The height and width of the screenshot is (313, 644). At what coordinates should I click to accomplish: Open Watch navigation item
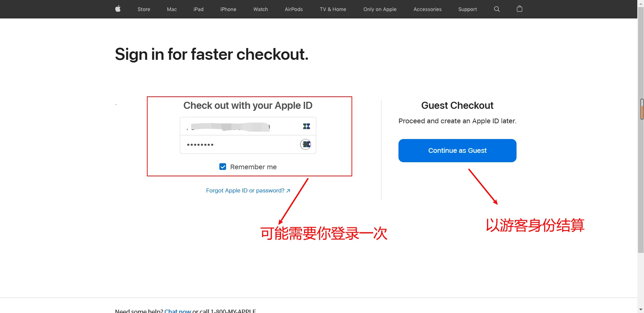tap(261, 9)
